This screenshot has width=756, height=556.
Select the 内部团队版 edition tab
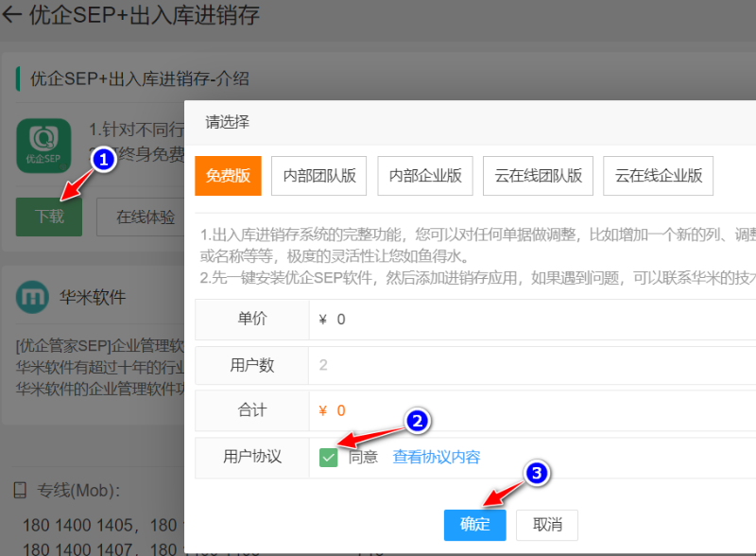318,176
